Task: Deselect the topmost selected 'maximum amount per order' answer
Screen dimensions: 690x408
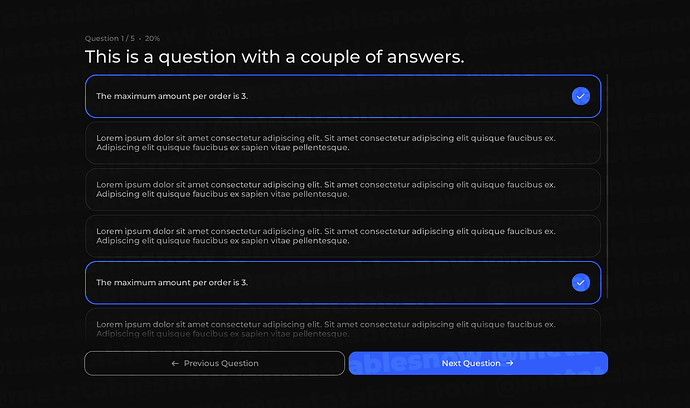Action: click(x=343, y=96)
